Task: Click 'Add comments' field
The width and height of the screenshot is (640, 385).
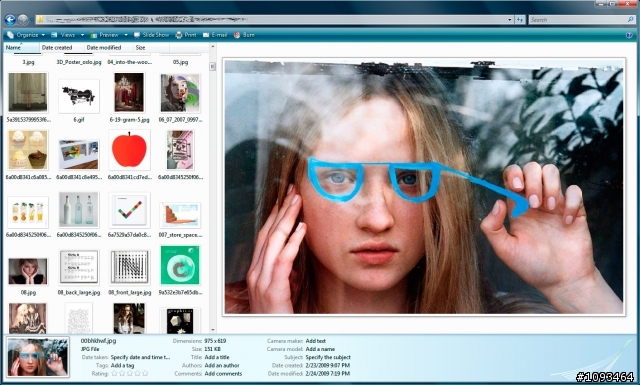Action: (x=223, y=374)
